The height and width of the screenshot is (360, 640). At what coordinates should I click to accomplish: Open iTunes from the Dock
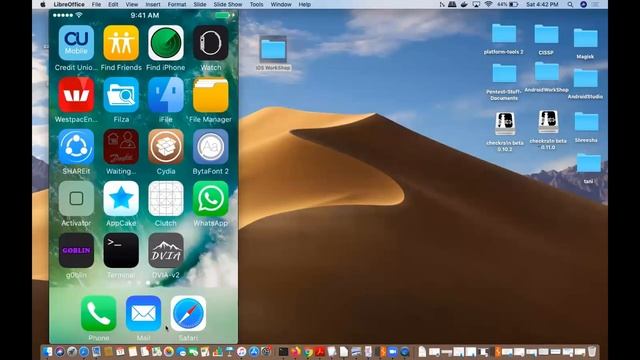tap(241, 351)
